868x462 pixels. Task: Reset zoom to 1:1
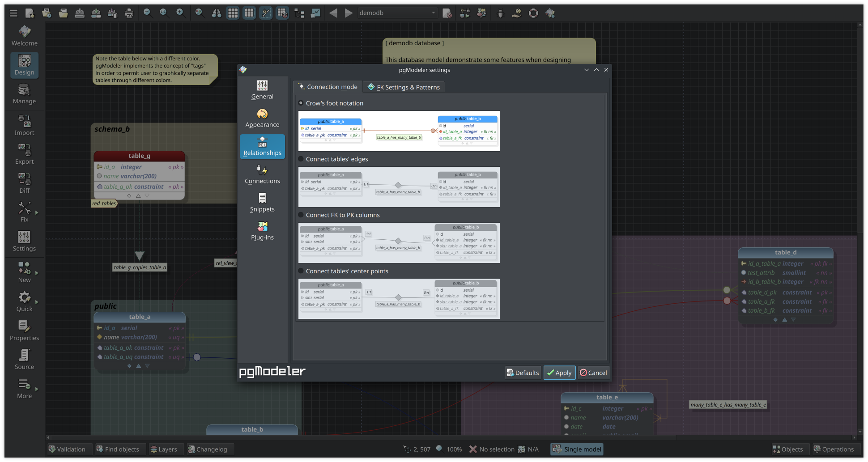coord(163,13)
